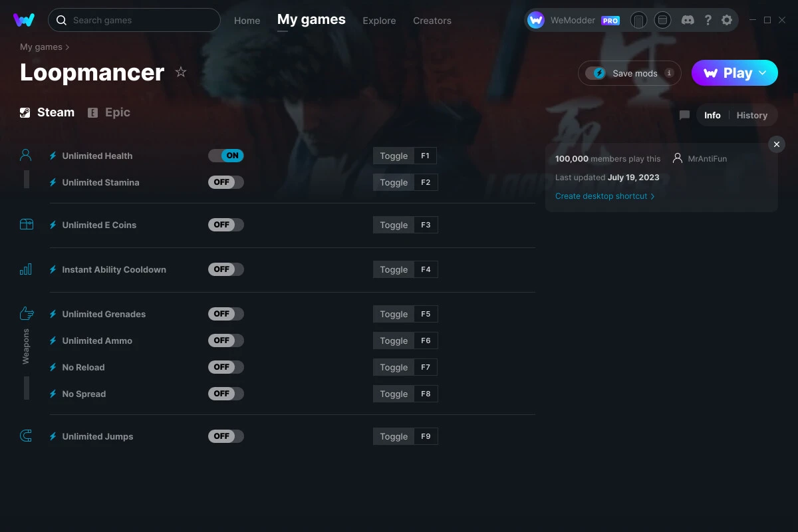The image size is (798, 532).
Task: Select the Weapons category hand icon
Action: 27,313
